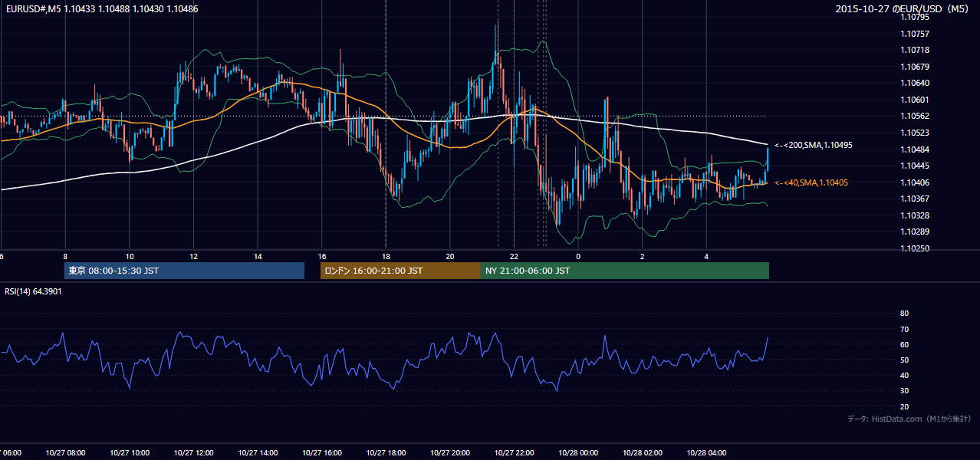Screen dimensions: 980x460
Task: Click price axis value 1.10757
Action: click(x=916, y=34)
